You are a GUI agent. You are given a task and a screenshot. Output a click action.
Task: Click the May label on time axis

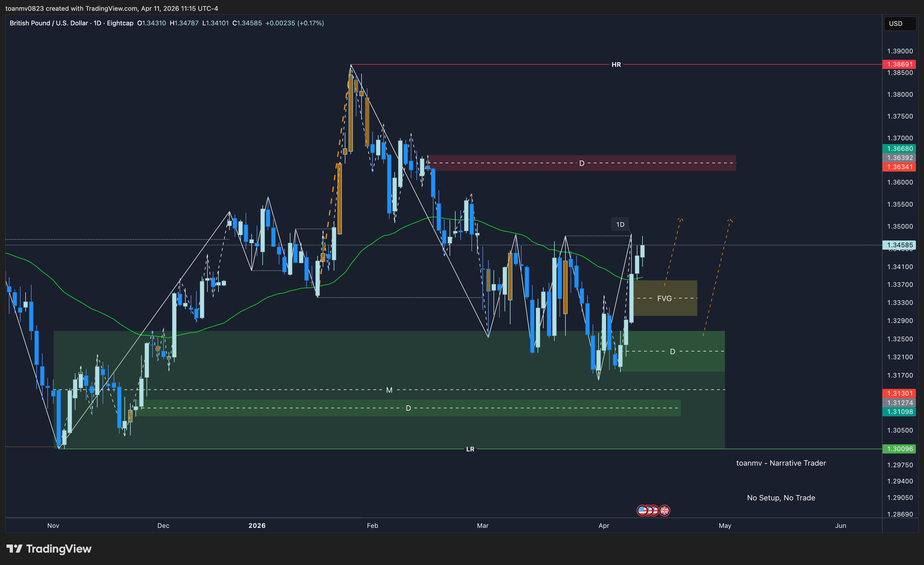click(725, 526)
